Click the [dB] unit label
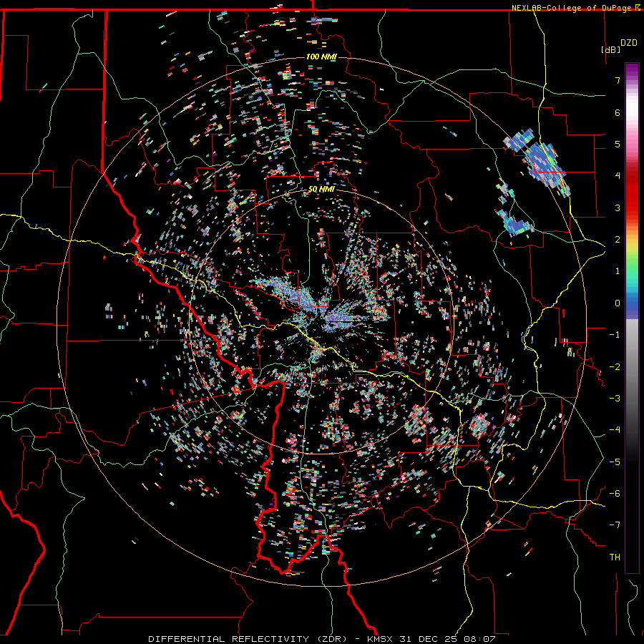Screen dimensions: 644x644 tap(610, 49)
